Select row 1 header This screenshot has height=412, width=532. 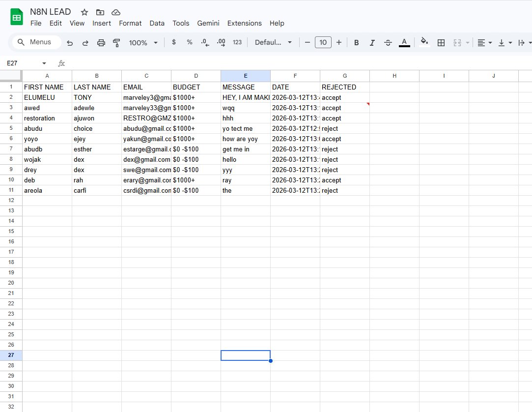pyautogui.click(x=11, y=87)
